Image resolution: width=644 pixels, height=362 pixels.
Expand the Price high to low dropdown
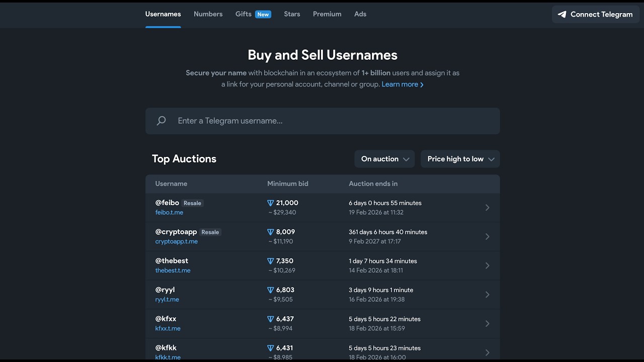tap(460, 159)
